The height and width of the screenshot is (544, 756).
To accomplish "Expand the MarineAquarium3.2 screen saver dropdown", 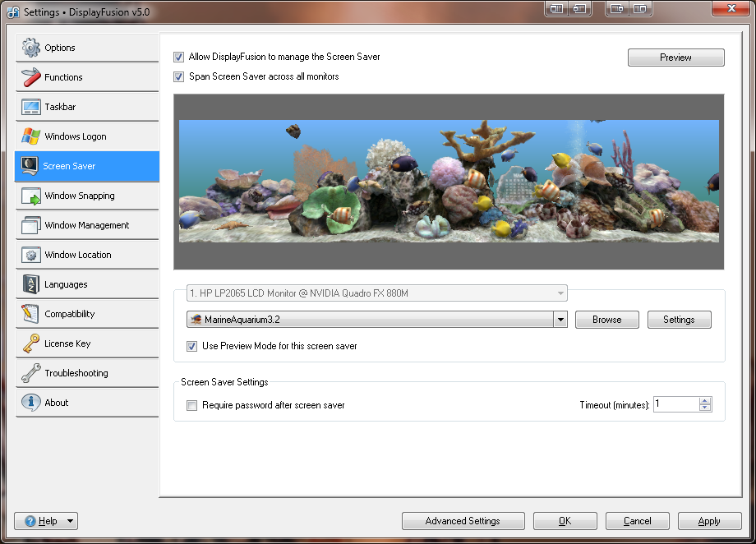I will point(560,320).
